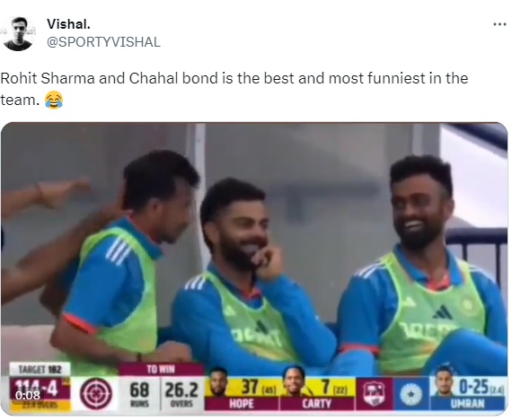The height and width of the screenshot is (420, 521).
Task: Click the HOPE name label in scoreboard
Action: (x=242, y=404)
